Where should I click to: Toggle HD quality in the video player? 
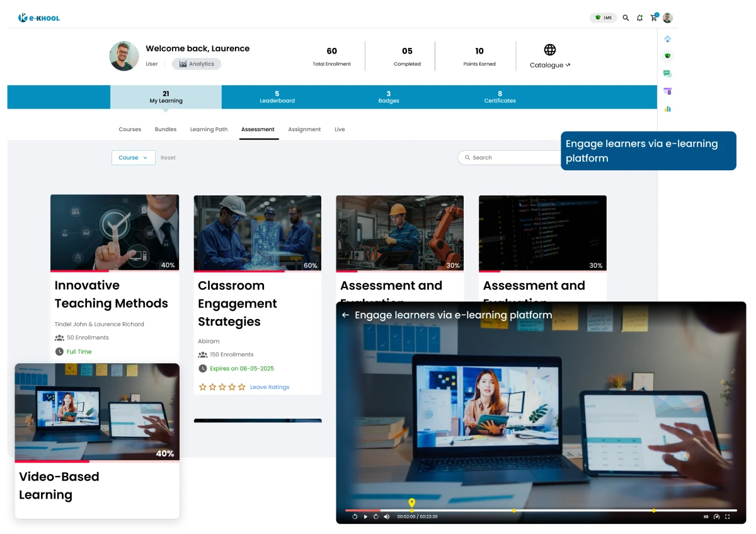706,516
